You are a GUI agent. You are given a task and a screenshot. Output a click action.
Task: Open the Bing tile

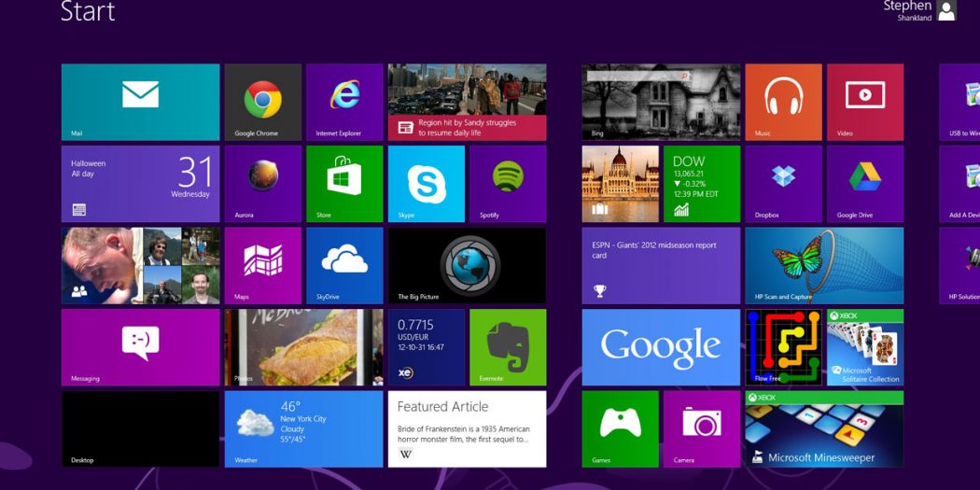click(661, 102)
